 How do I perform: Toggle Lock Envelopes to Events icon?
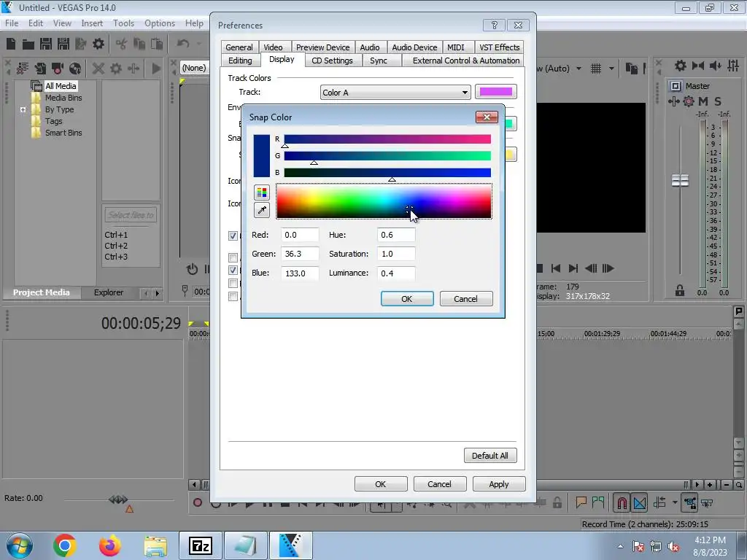690,502
